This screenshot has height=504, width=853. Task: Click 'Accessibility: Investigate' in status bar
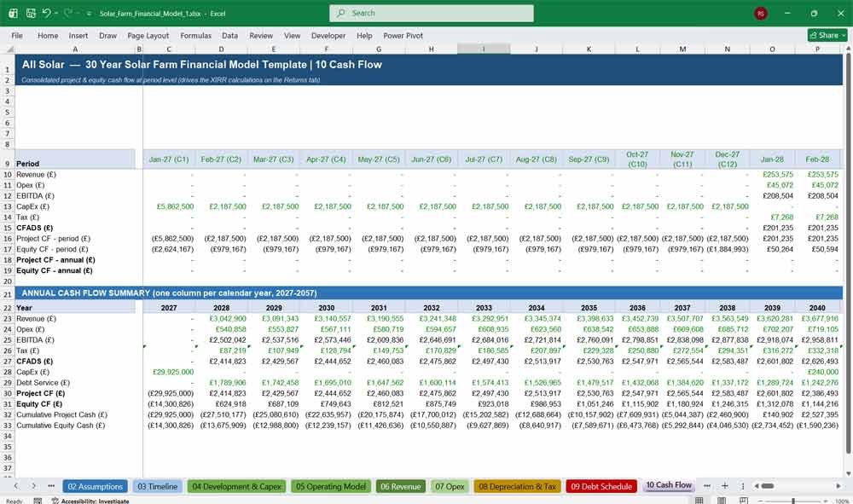pos(90,501)
